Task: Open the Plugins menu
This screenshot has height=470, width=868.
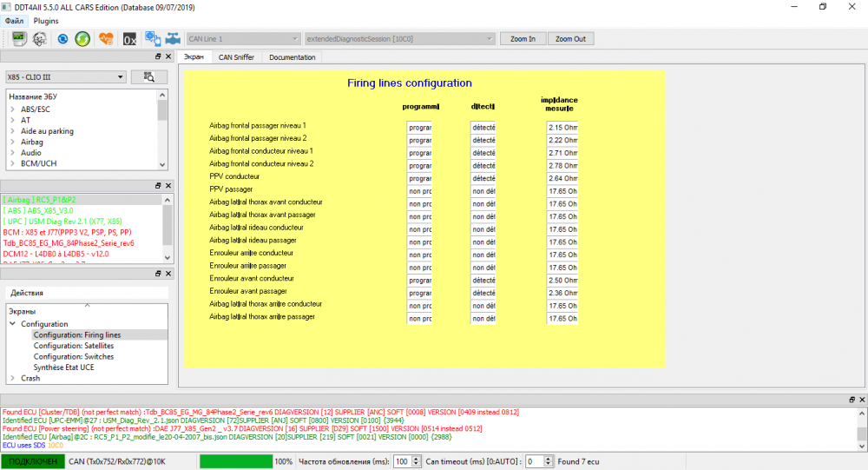Action: pyautogui.click(x=46, y=21)
